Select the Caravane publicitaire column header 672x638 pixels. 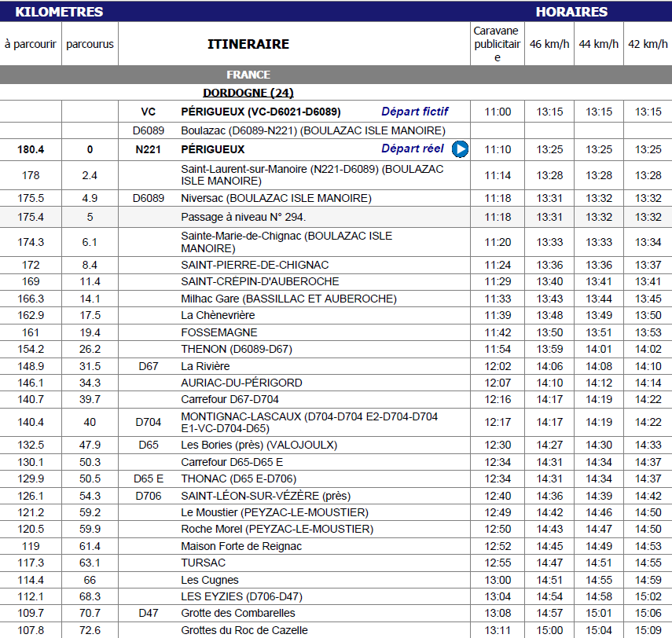coord(498,44)
